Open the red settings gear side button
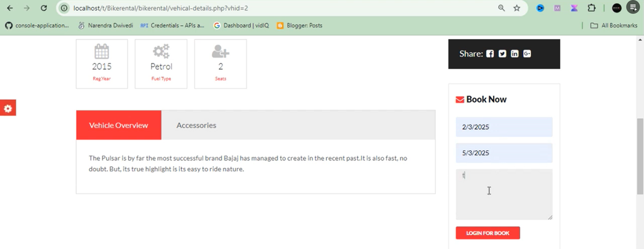644x249 pixels. 8,108
